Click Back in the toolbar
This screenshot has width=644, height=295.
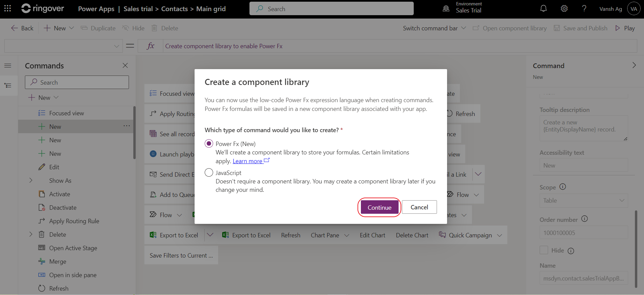22,28
